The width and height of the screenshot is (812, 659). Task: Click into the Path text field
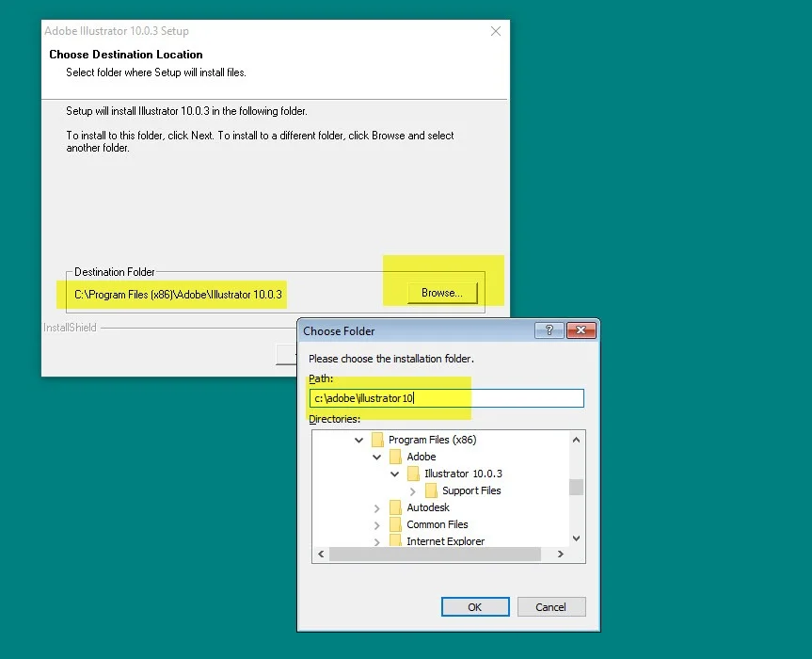[x=446, y=398]
